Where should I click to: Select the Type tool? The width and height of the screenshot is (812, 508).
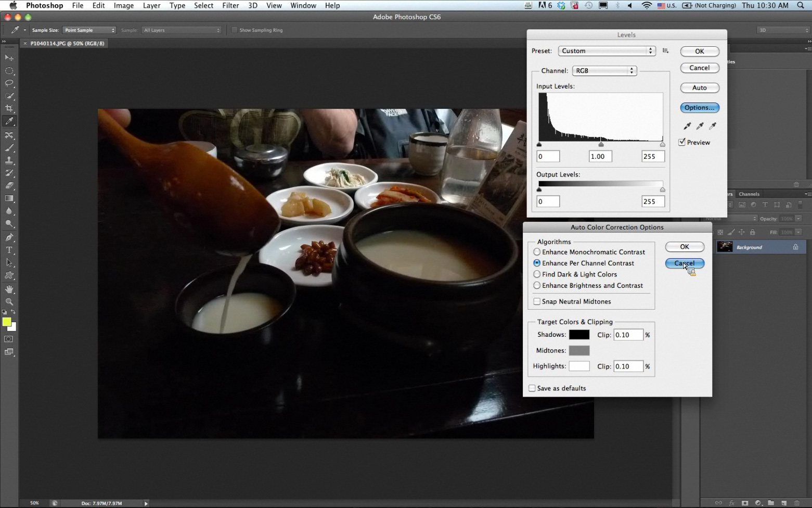tap(9, 250)
